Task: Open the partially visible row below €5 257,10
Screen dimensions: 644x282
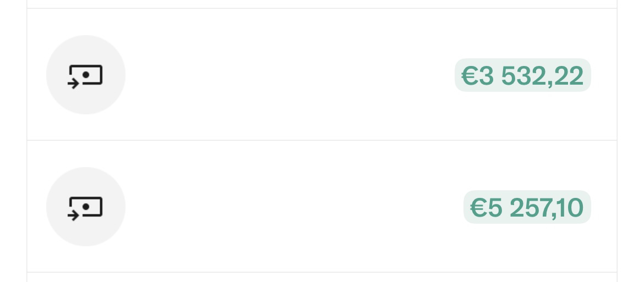Action: point(322,278)
